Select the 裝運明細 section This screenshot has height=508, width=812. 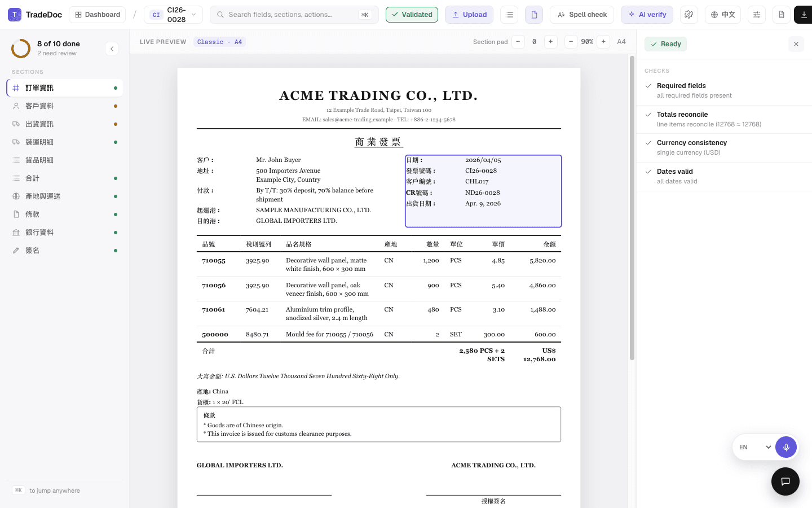pyautogui.click(x=65, y=142)
